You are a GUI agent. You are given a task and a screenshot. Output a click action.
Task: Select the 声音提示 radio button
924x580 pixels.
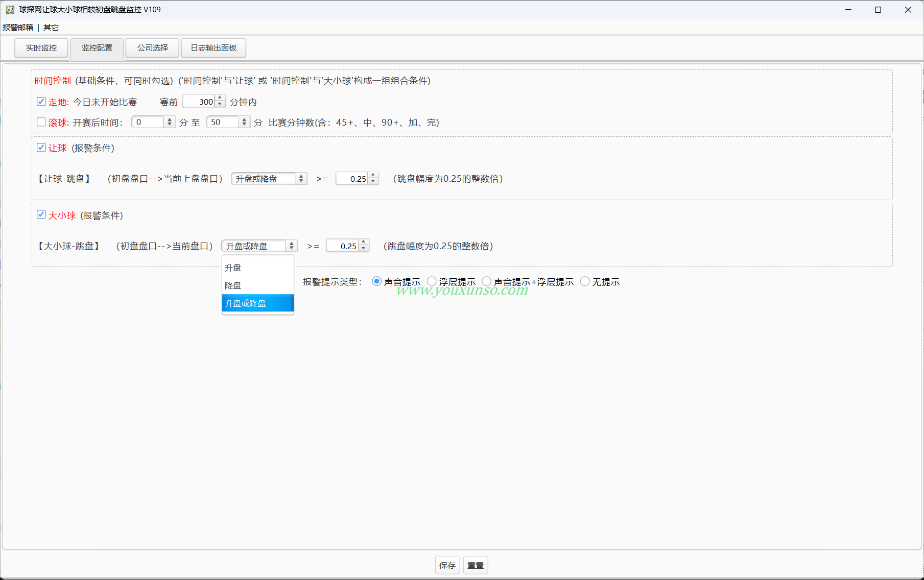point(376,281)
